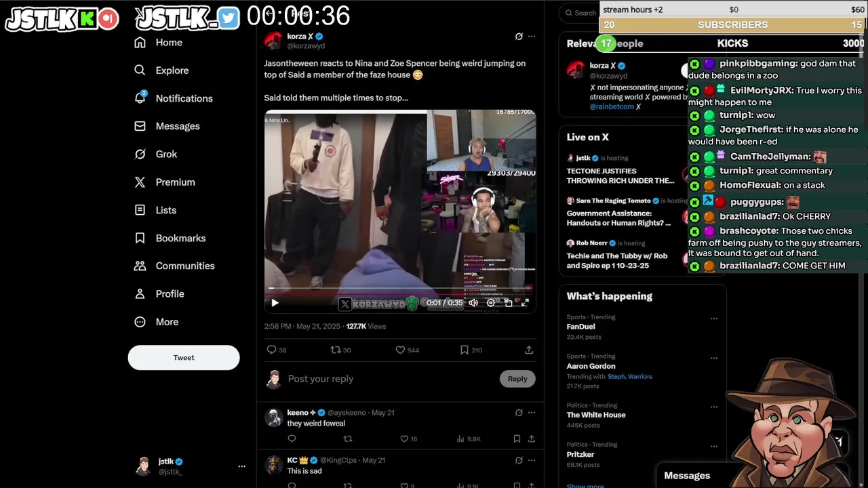Open more options for White House trend
Screen dimensions: 868x488
pos(714,407)
